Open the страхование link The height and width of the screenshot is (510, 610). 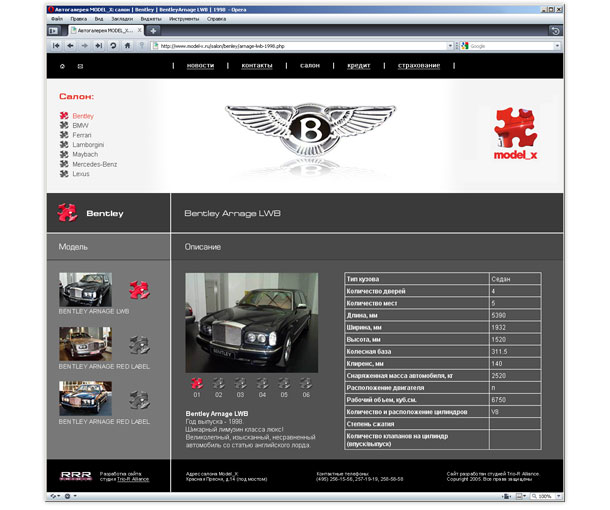coord(419,66)
